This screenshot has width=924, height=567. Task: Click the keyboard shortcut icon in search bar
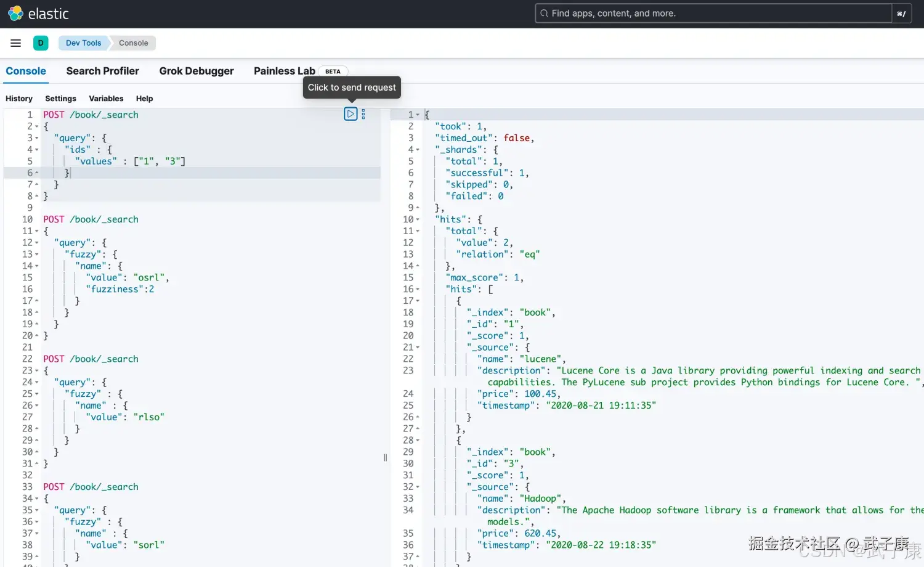point(901,14)
